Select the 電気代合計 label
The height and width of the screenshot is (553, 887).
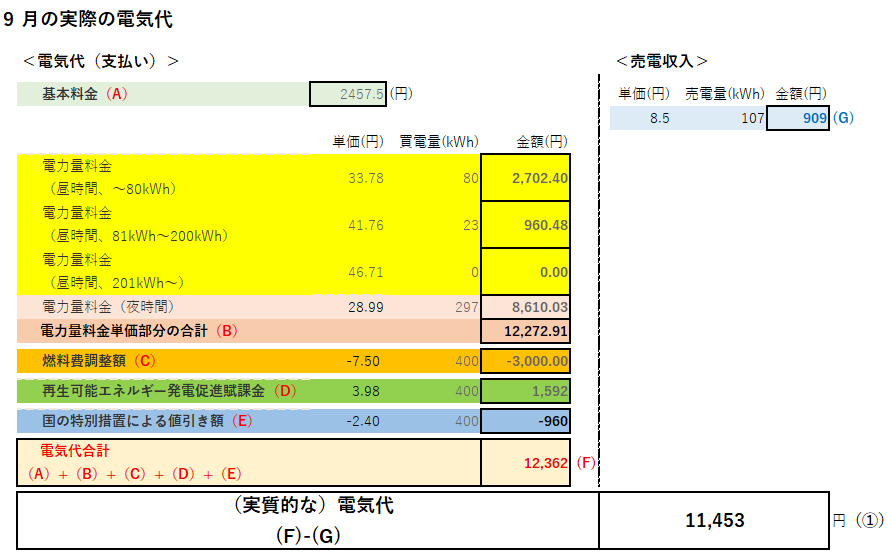(x=75, y=451)
